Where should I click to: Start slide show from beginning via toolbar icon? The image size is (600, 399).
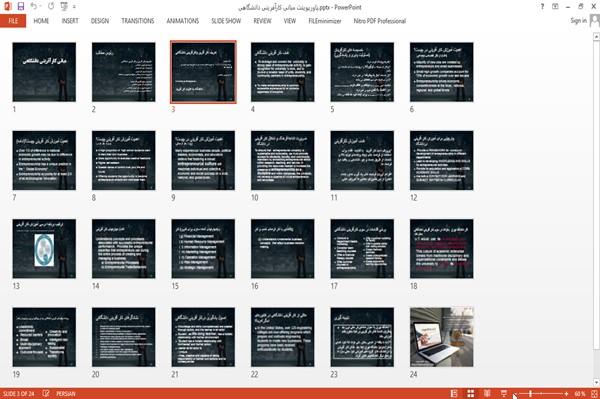pyautogui.click(x=64, y=6)
